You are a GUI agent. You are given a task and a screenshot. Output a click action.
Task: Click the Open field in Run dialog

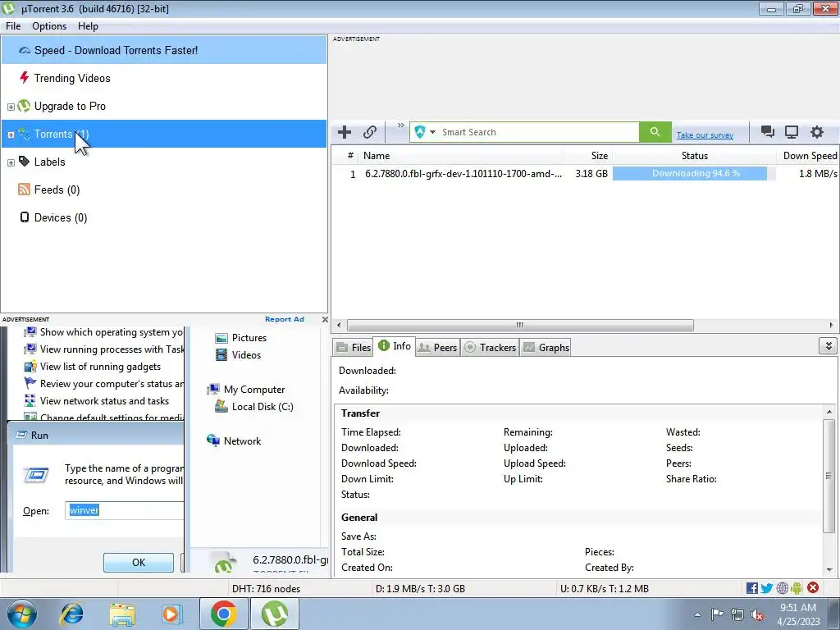(x=125, y=510)
